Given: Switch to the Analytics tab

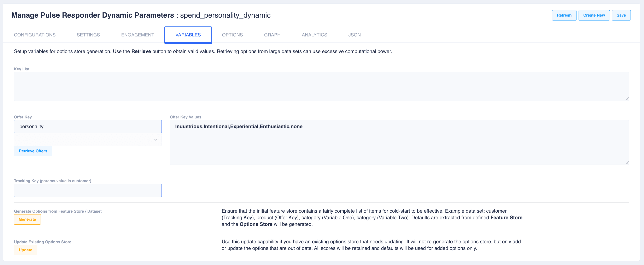Looking at the screenshot, I should (x=314, y=35).
